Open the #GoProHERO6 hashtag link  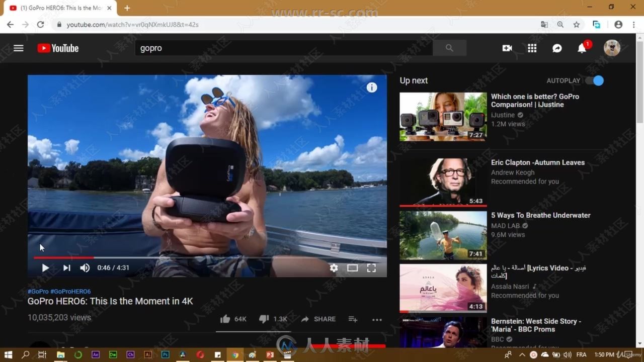[70, 292]
